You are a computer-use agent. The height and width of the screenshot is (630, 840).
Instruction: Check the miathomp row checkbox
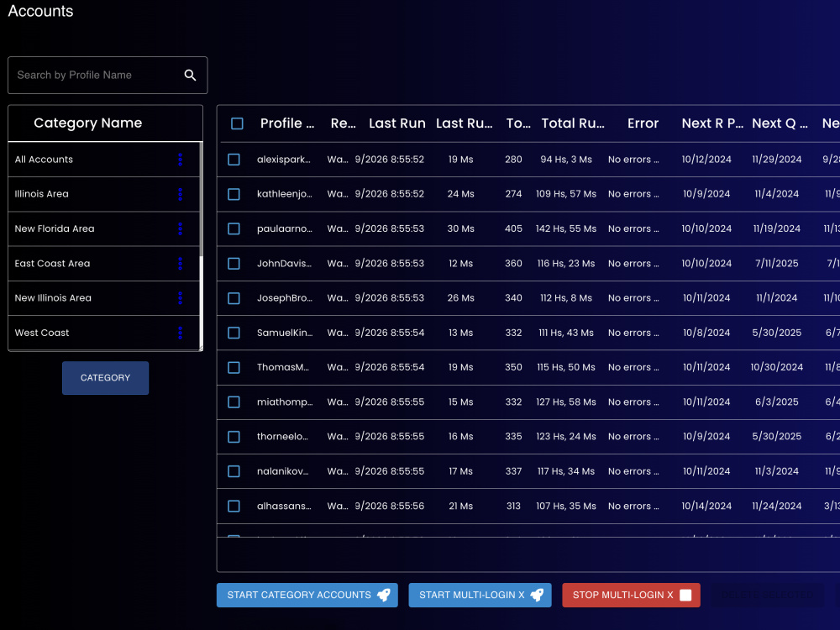click(234, 402)
